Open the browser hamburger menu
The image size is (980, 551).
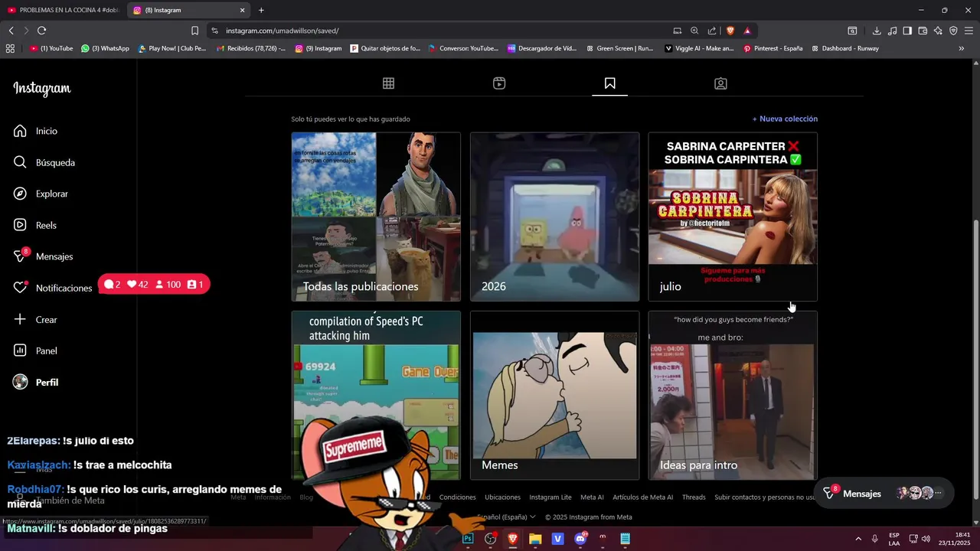(x=969, y=31)
